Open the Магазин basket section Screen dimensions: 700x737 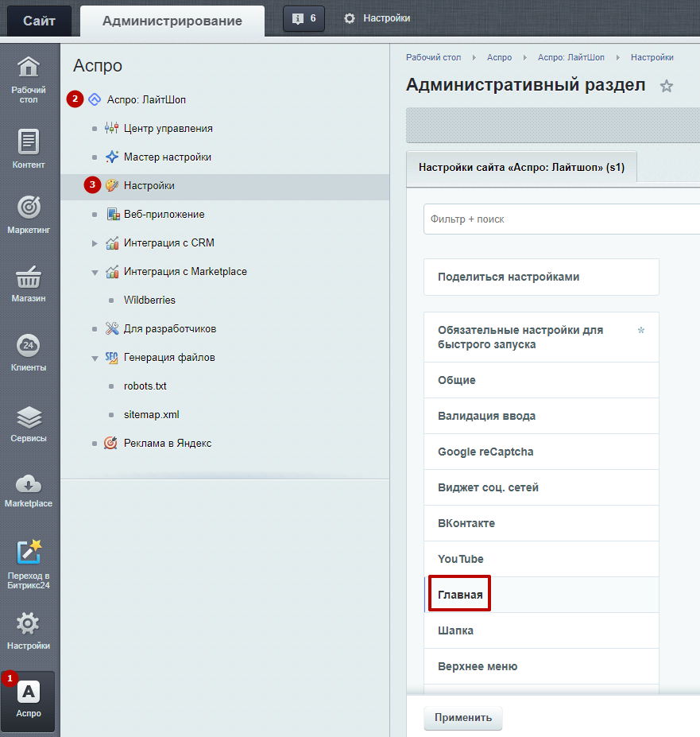[x=29, y=284]
